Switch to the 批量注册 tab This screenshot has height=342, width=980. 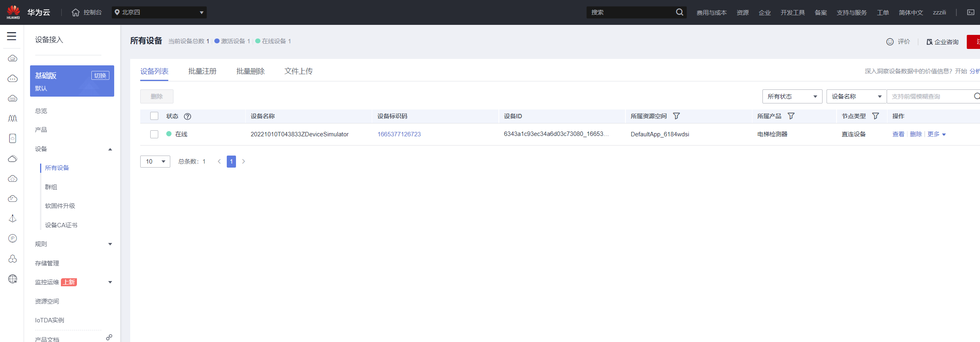[202, 71]
